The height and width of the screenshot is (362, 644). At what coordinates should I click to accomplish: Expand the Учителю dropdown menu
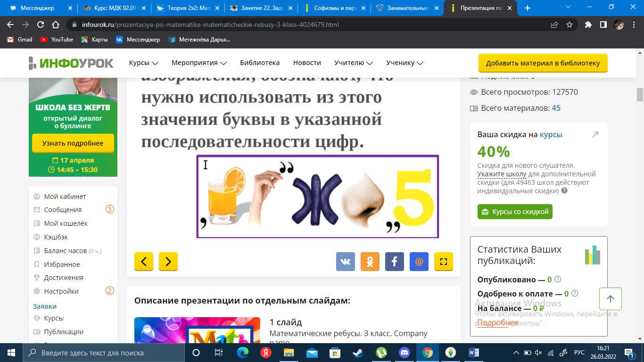pos(354,63)
